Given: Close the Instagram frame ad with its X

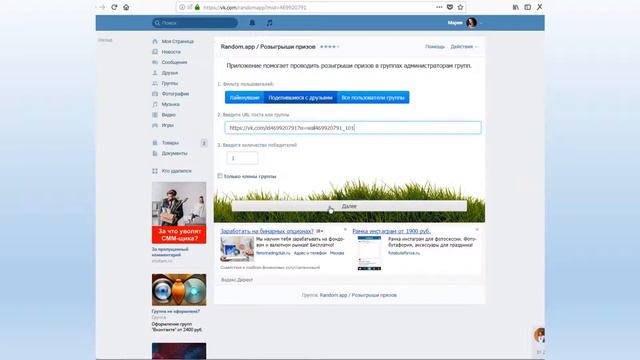Looking at the screenshot, I should pyautogui.click(x=477, y=230).
